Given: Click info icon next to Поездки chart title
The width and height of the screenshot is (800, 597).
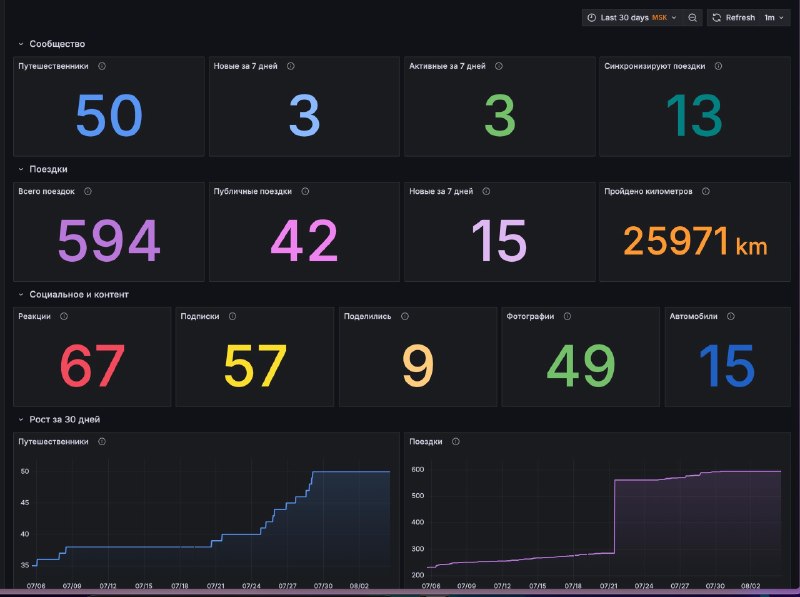Looking at the screenshot, I should coord(456,441).
